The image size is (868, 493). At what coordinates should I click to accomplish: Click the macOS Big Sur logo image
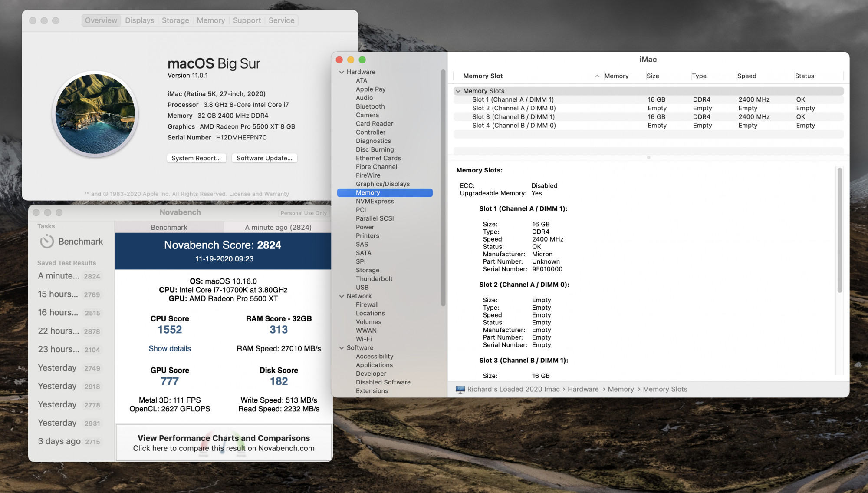click(x=95, y=114)
